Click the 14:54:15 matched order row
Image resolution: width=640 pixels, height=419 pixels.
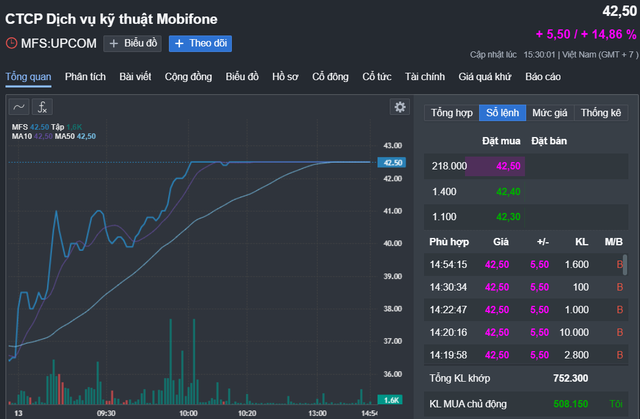point(520,264)
